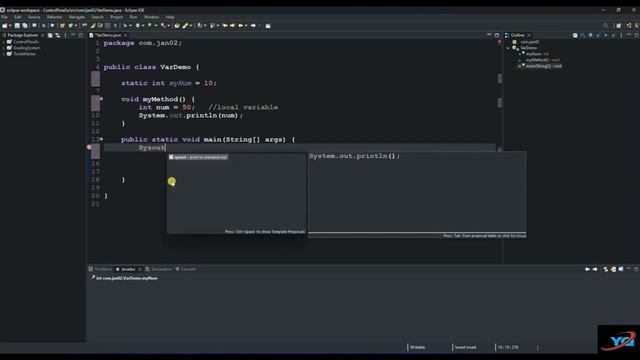This screenshot has height=360, width=640.
Task: Toggle Hide Non-Public Members in Outline
Action: [605, 35]
